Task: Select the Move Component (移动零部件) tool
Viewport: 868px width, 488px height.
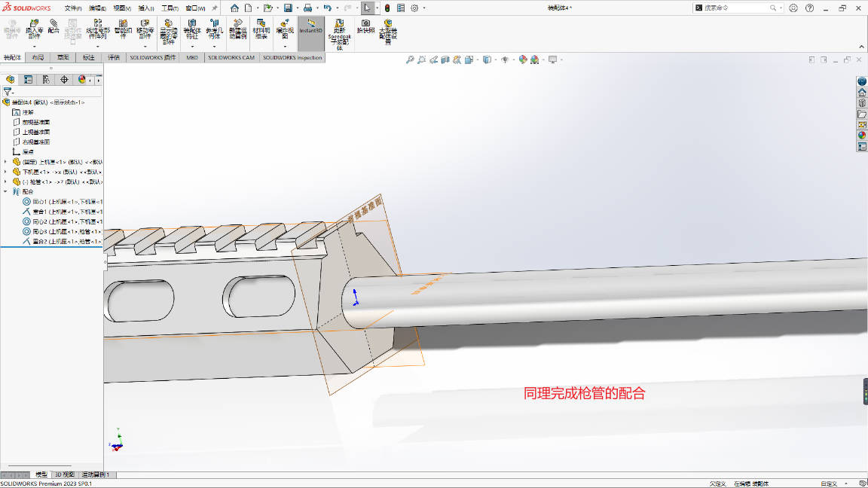Action: coord(145,28)
